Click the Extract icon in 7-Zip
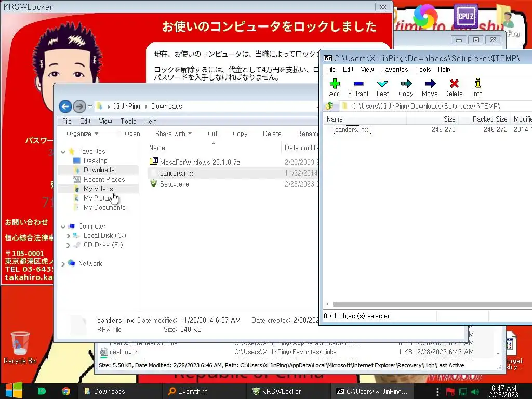Image resolution: width=532 pixels, height=399 pixels. 358,84
